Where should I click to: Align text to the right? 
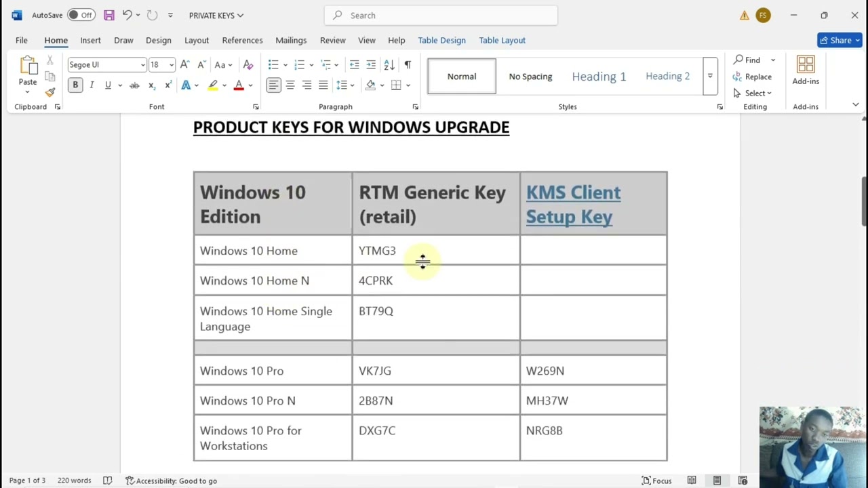(x=307, y=85)
